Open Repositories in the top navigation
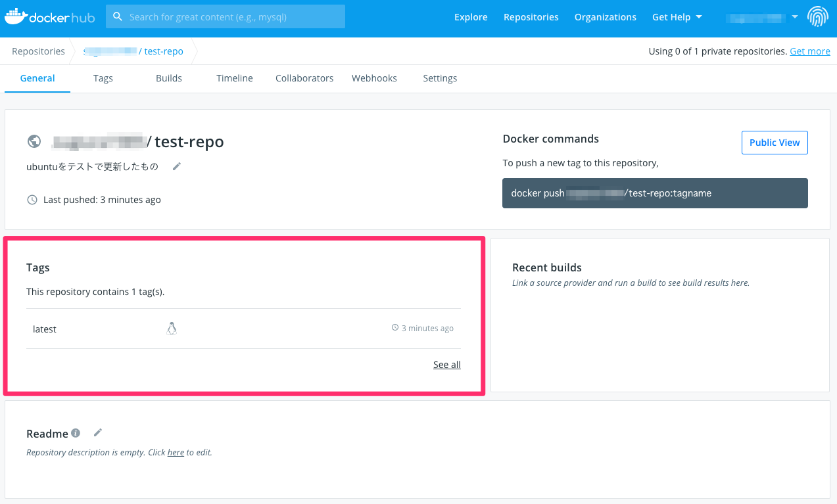 pos(531,17)
